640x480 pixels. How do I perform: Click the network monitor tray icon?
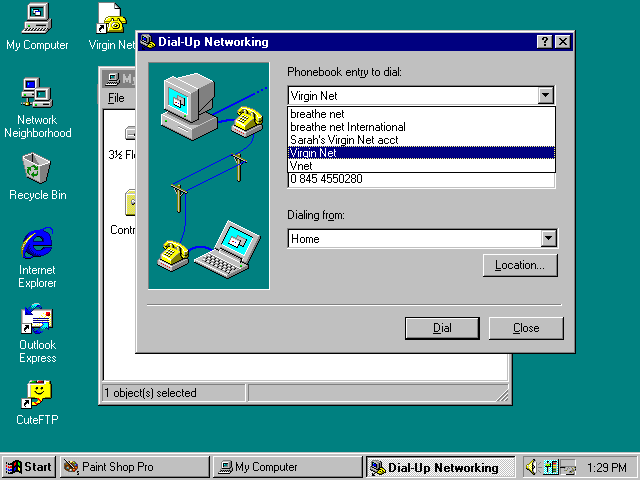coord(551,467)
